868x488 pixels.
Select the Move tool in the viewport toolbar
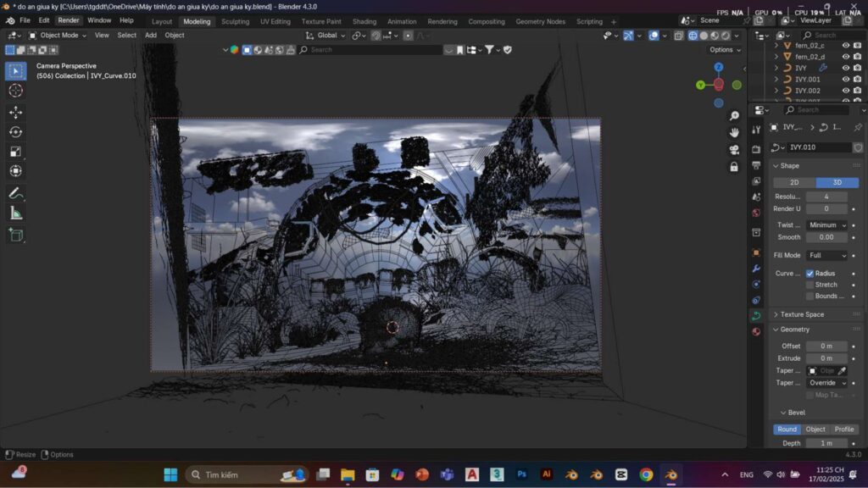[15, 112]
